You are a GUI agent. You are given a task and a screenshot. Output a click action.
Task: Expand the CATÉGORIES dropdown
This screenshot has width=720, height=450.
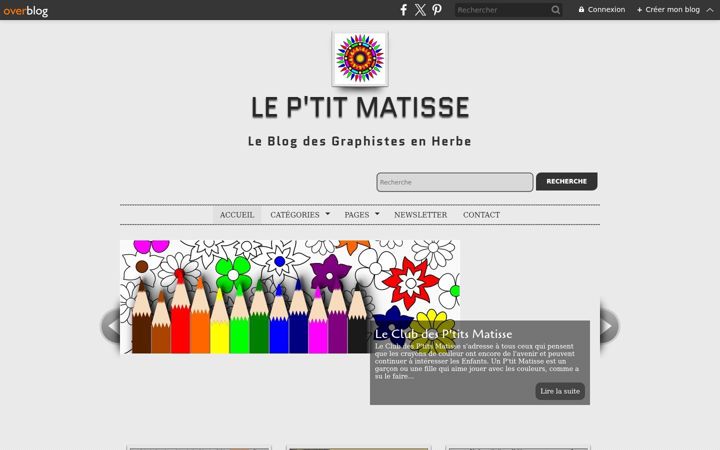(300, 215)
